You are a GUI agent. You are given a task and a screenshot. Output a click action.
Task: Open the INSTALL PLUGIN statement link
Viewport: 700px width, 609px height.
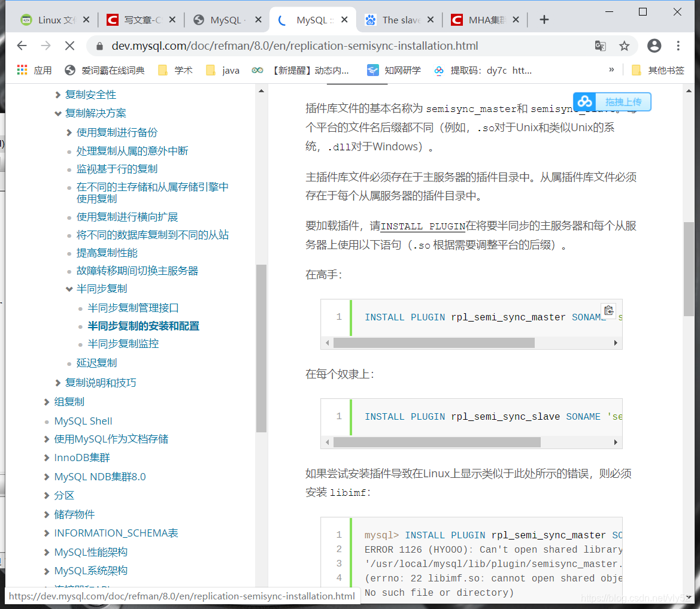point(423,226)
